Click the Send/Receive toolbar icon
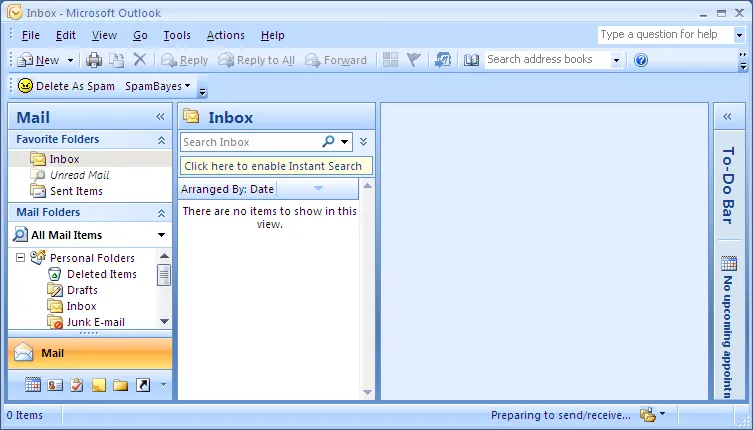This screenshot has width=753, height=430. (443, 60)
